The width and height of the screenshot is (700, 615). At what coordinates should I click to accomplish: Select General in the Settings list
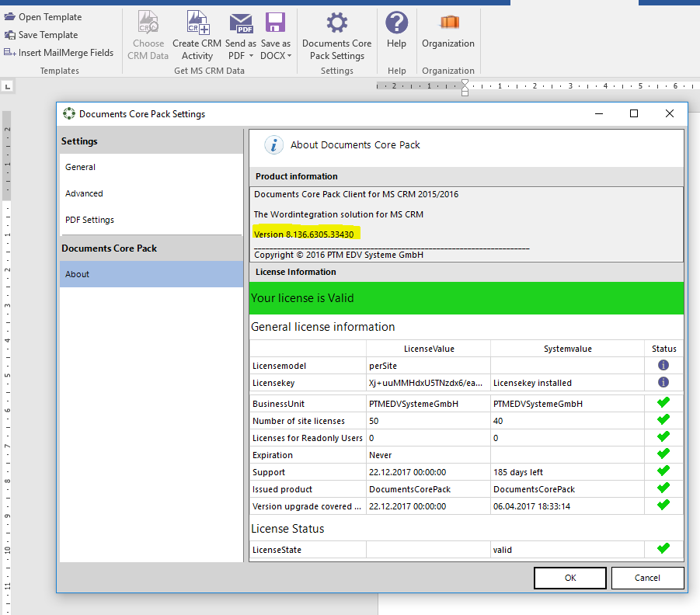coord(151,167)
